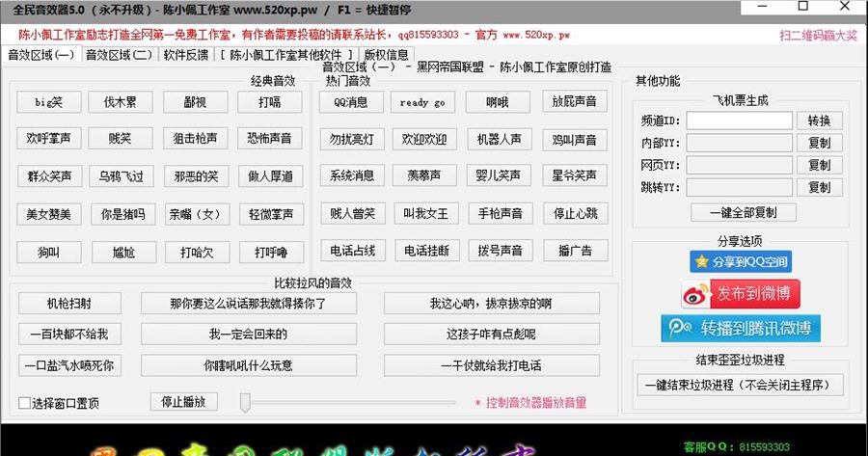Click the 打呼噜 button
The image size is (868, 456).
point(271,253)
